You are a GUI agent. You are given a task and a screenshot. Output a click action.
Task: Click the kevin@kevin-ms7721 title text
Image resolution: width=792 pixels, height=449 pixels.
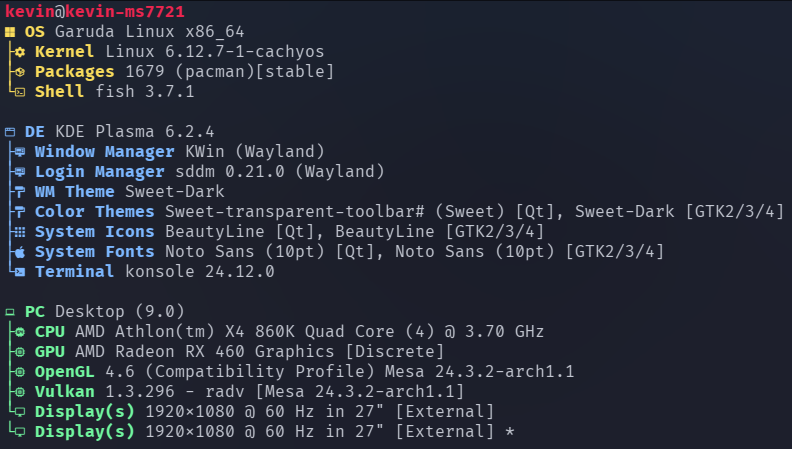coord(95,11)
